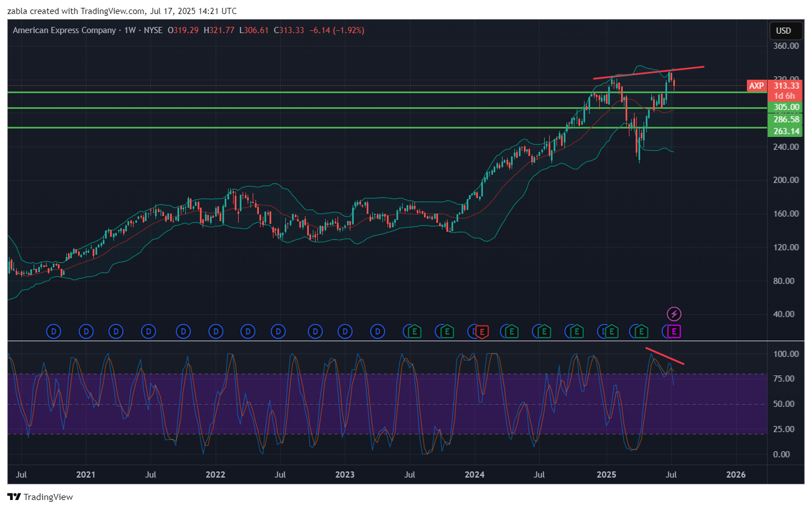Click the 80.00 price axis label
Image resolution: width=812 pixels, height=509 pixels.
[784, 281]
